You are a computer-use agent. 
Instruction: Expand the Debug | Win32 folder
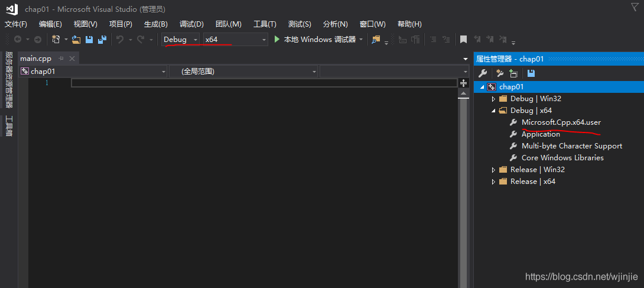(494, 99)
